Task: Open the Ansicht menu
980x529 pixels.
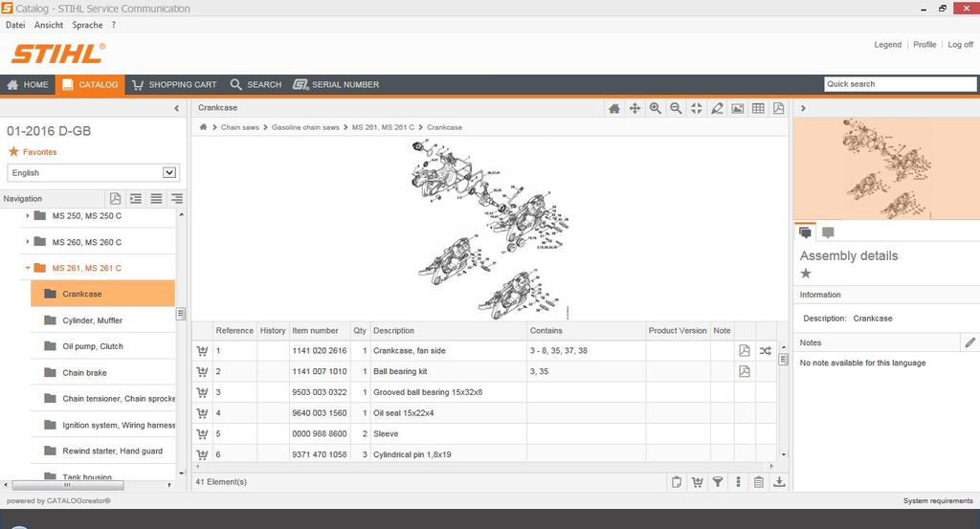Action: [49, 25]
